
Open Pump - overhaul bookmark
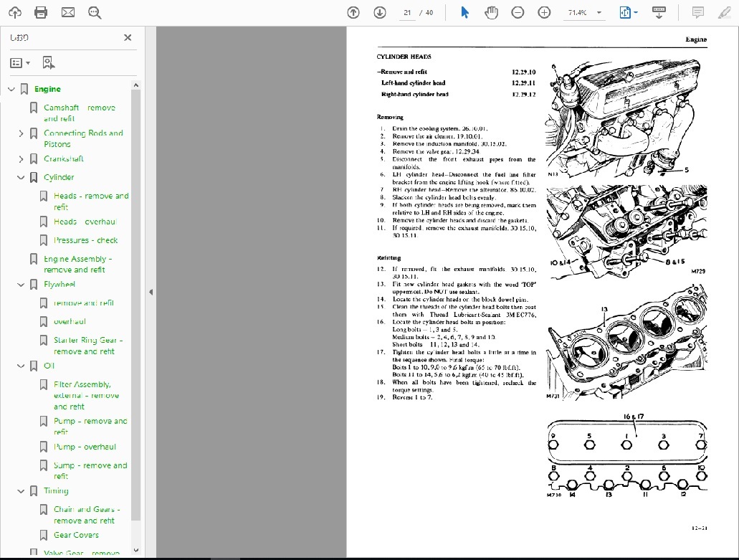pos(85,447)
